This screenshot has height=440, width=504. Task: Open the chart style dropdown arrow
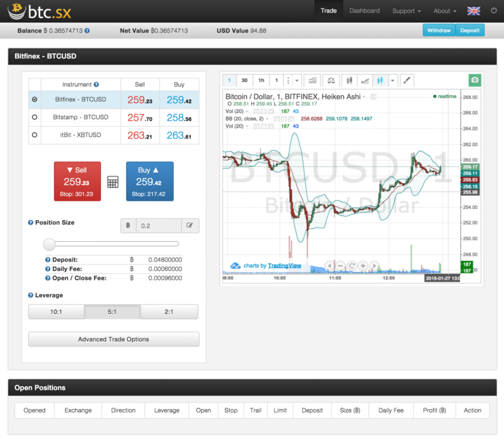(x=393, y=80)
